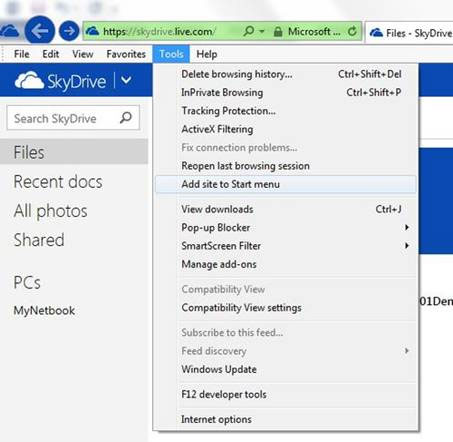453x442 pixels.
Task: Click the SkyDrive cloud favicon in address bar
Action: click(92, 31)
